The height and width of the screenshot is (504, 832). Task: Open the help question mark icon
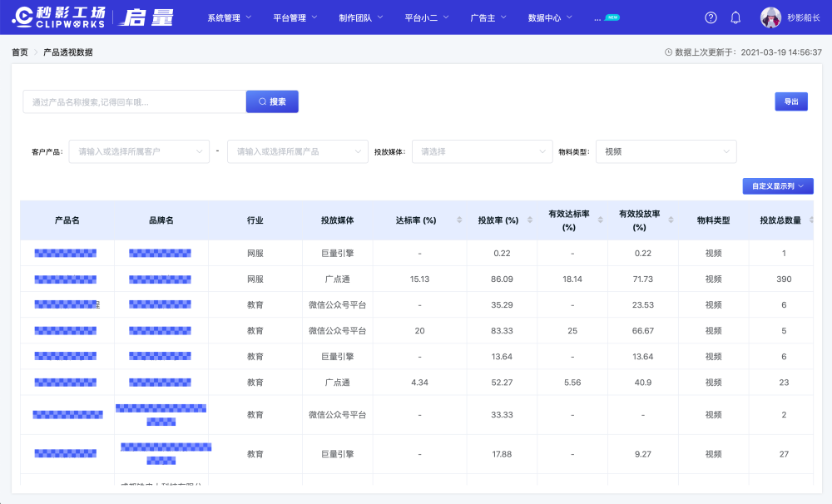pyautogui.click(x=711, y=17)
